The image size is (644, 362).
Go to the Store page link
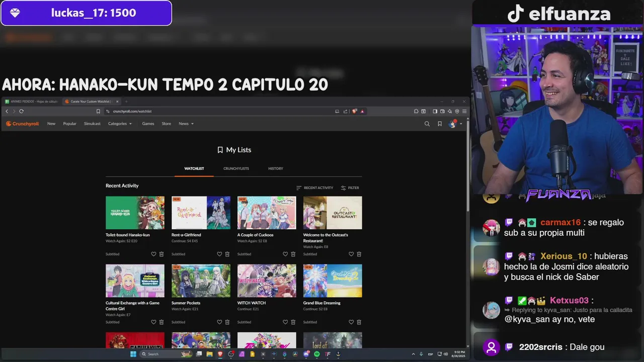tap(166, 124)
